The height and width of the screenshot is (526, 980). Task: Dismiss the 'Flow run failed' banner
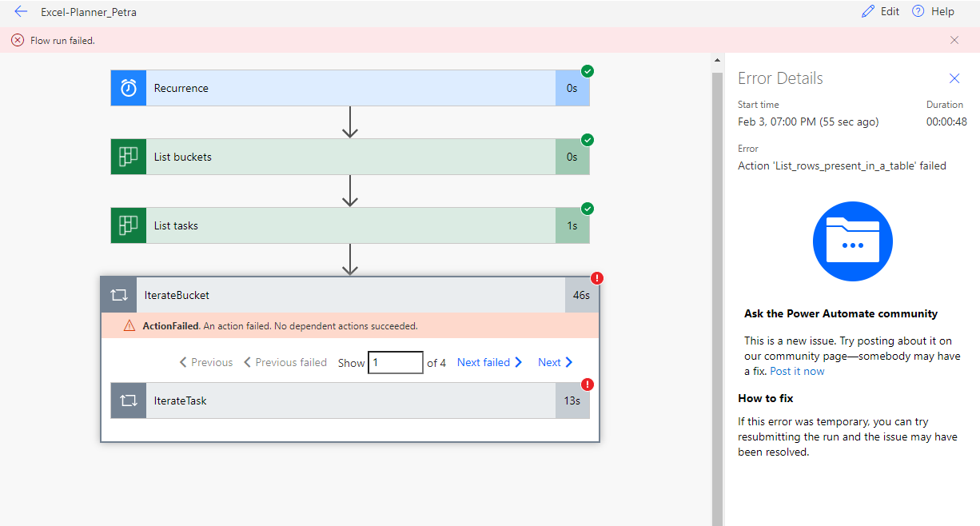[954, 40]
